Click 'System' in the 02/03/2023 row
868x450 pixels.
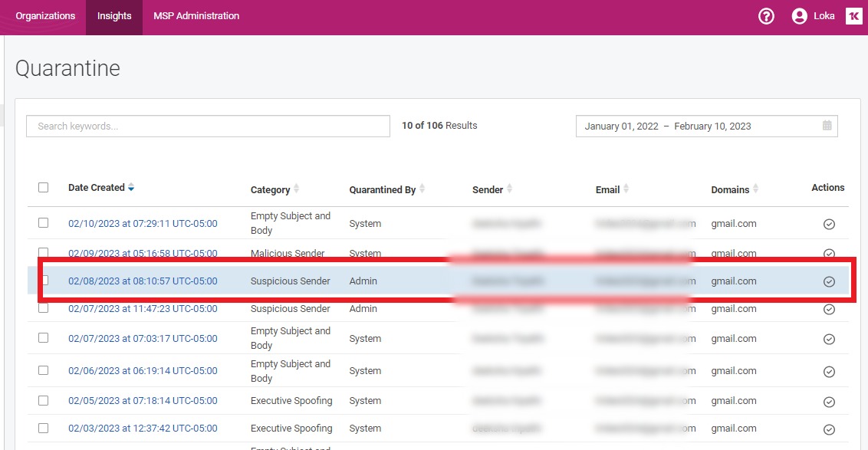click(x=365, y=429)
